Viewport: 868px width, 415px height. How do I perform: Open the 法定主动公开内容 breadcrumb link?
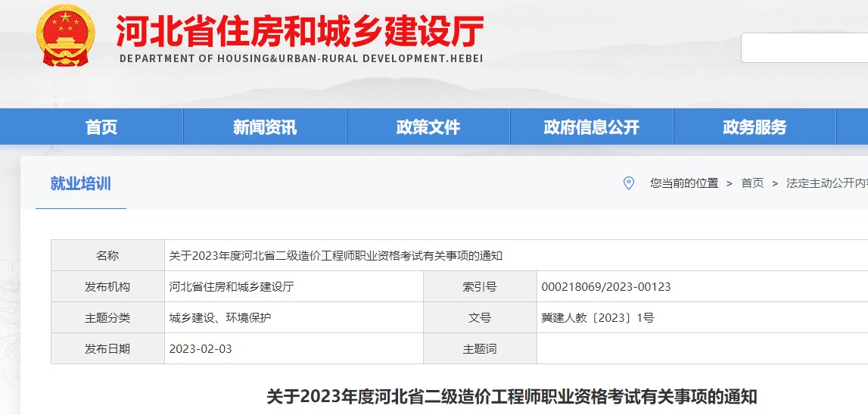pyautogui.click(x=826, y=183)
